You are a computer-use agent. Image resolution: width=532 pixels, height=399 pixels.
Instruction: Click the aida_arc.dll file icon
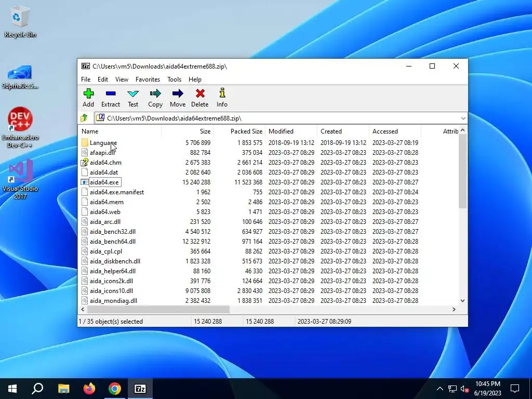pyautogui.click(x=85, y=221)
